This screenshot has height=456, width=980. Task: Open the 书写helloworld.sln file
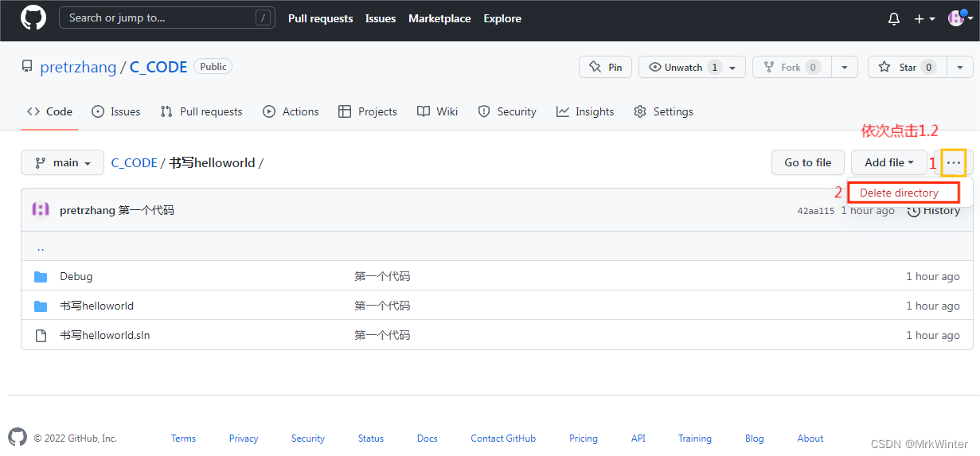tap(105, 335)
